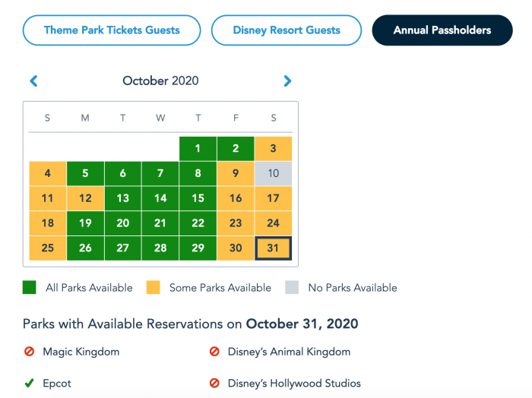The height and width of the screenshot is (398, 532).
Task: Click the October 2020 month heading
Action: tap(160, 81)
